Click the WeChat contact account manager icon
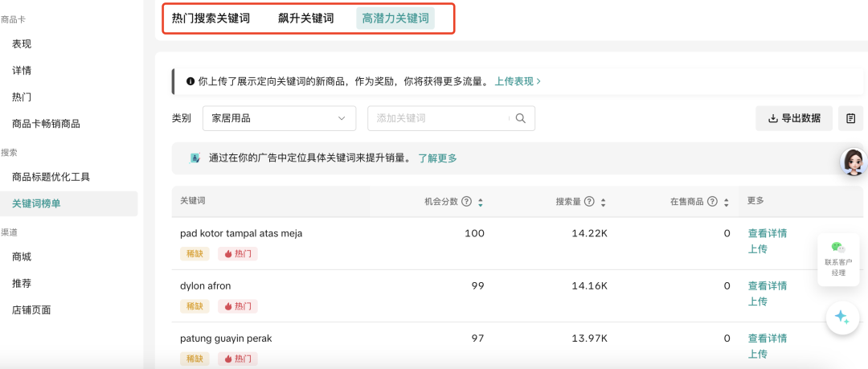 tap(838, 248)
